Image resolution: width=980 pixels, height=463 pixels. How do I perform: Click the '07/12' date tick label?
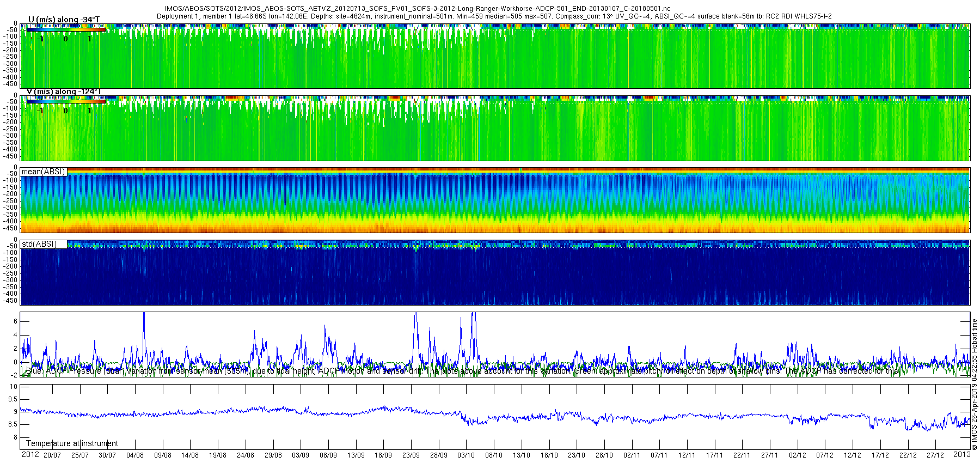click(825, 455)
